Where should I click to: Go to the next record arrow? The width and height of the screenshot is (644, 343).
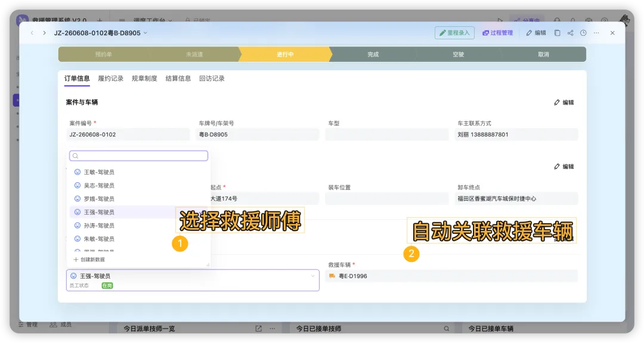[x=44, y=33]
